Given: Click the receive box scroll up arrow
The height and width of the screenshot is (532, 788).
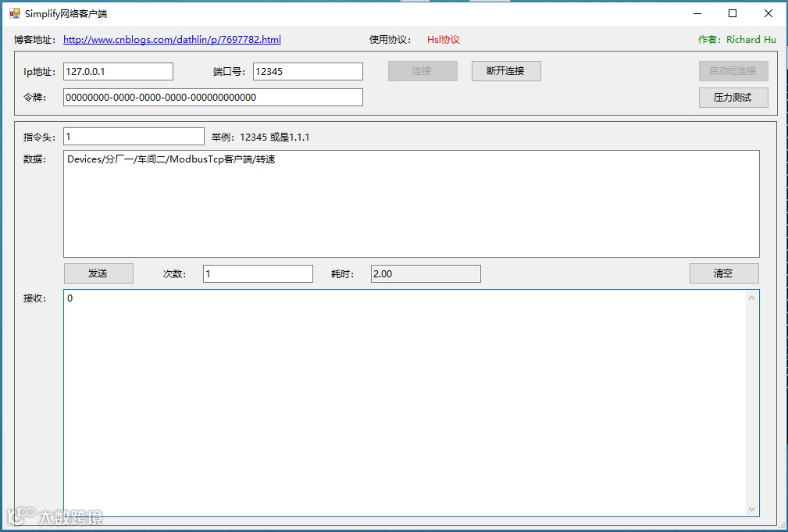Looking at the screenshot, I should (752, 298).
